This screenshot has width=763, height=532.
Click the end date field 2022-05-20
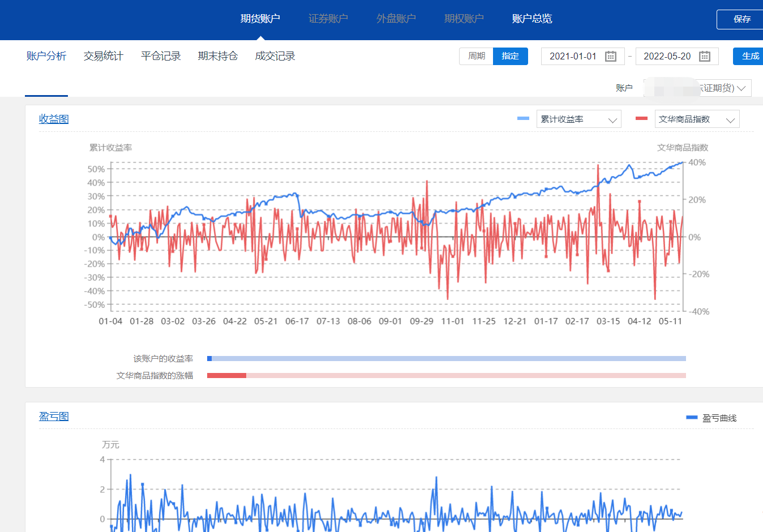[x=677, y=56]
